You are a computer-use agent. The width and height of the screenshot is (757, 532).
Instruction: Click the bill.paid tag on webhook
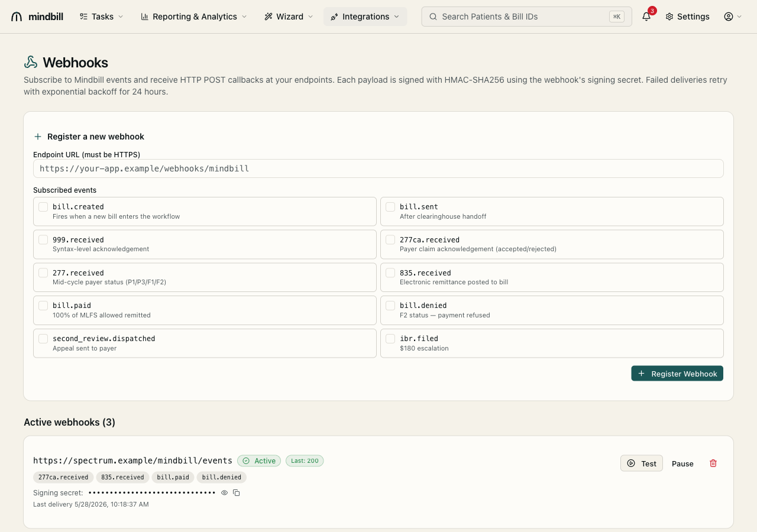click(173, 477)
